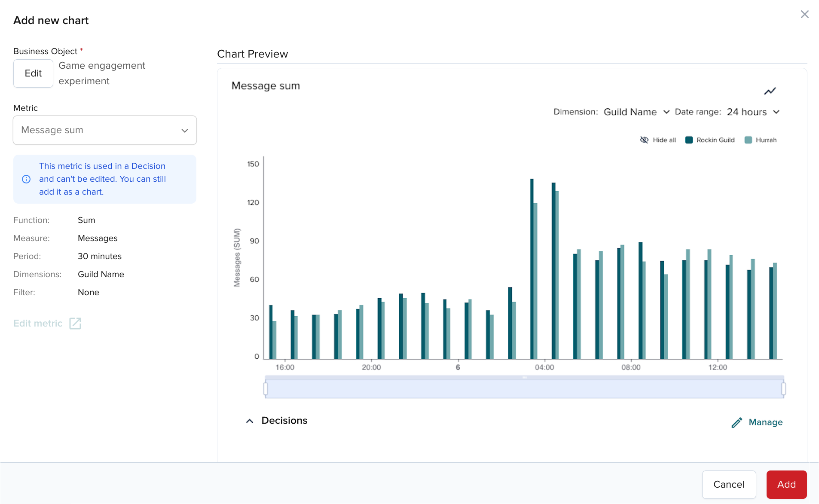The height and width of the screenshot is (504, 819).
Task: Collapse the Decisions section chevron
Action: pyautogui.click(x=249, y=421)
